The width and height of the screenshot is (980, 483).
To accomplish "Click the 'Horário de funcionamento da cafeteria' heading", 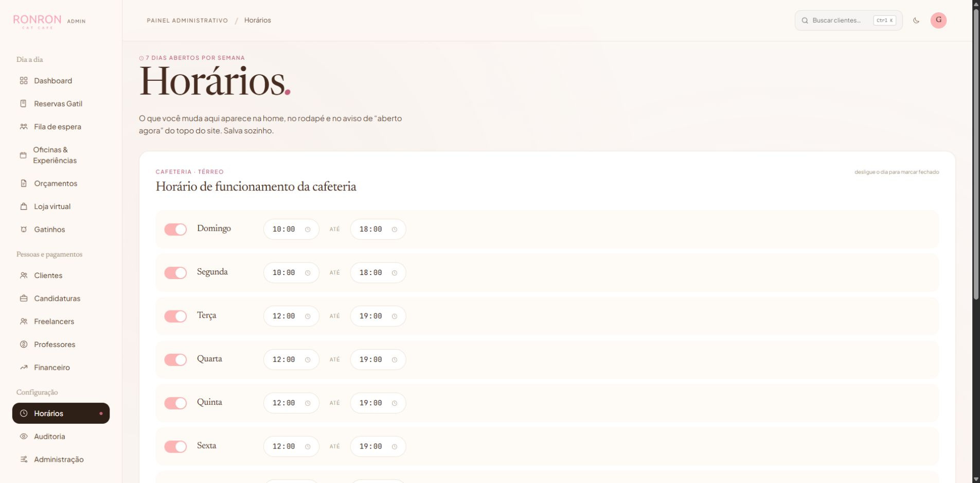I will pyautogui.click(x=256, y=186).
